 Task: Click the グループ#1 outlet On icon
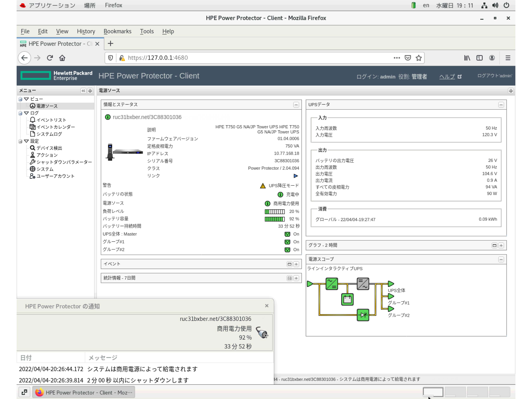click(x=287, y=242)
